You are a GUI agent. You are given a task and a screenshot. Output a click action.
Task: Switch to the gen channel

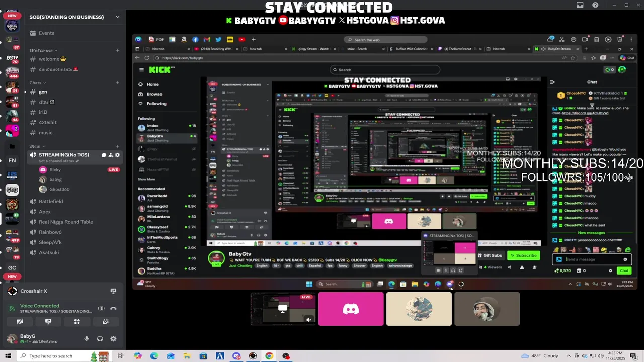point(75,92)
